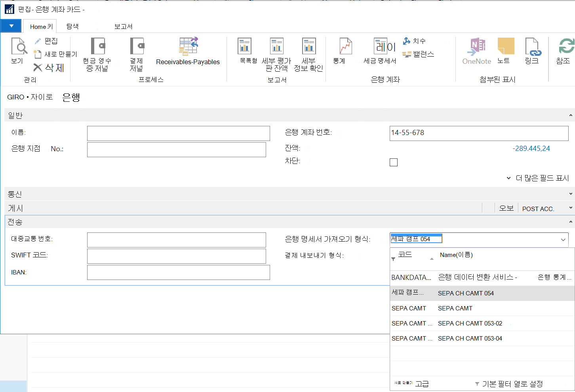The width and height of the screenshot is (575, 392).
Task: Select the SEPA CH CAMT 054 row
Action: (x=482, y=293)
